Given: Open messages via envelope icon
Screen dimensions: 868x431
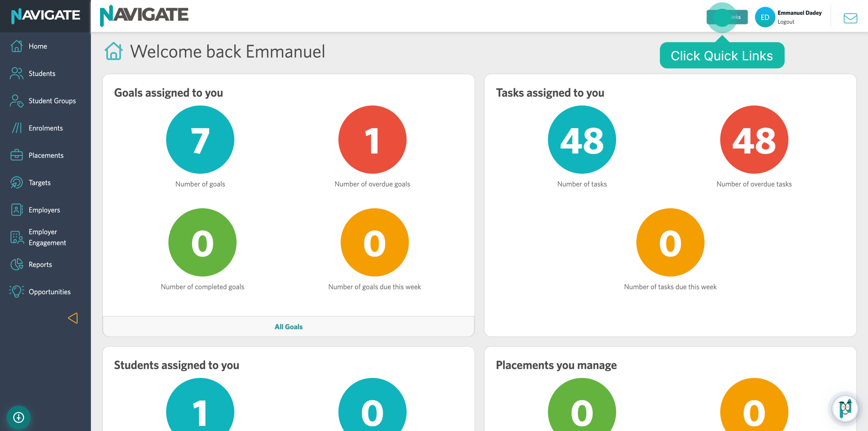Looking at the screenshot, I should pyautogui.click(x=850, y=18).
